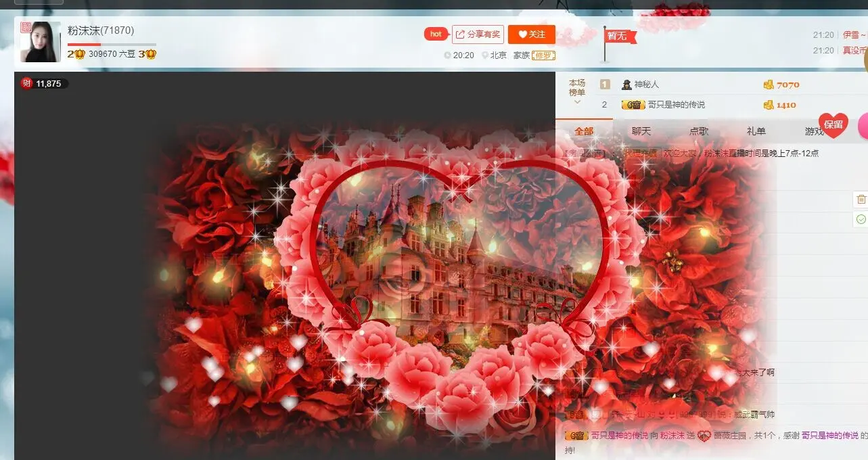868x460 pixels.
Task: Toggle the green checkmark circle icon
Action: pos(861,219)
